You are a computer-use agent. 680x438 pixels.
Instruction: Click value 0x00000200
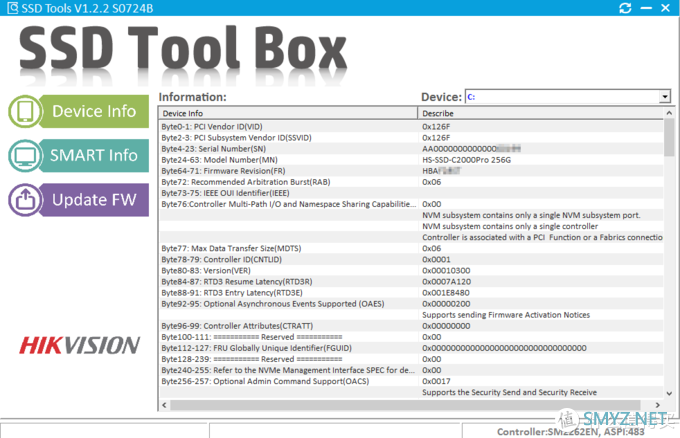pos(446,304)
